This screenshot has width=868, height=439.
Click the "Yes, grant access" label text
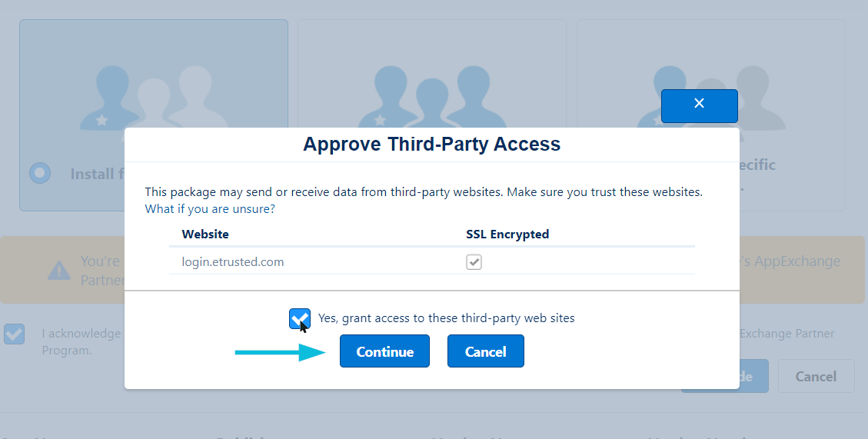(446, 318)
